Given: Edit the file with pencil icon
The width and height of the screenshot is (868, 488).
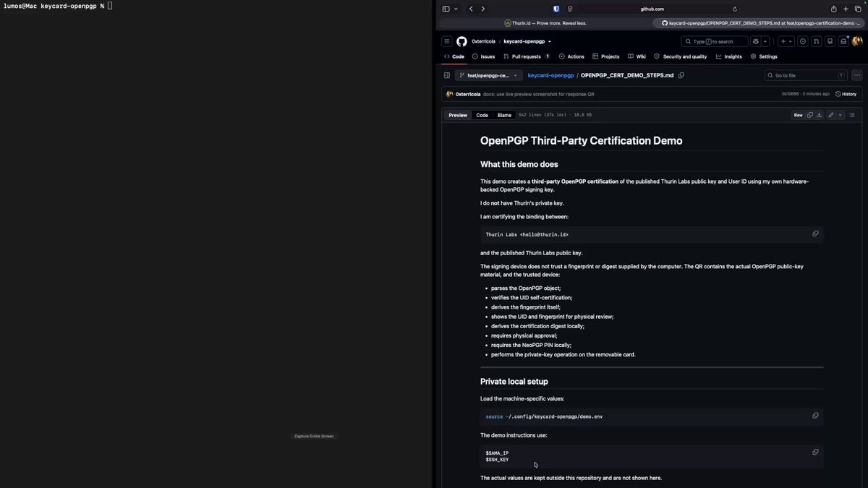Looking at the screenshot, I should click(x=831, y=115).
